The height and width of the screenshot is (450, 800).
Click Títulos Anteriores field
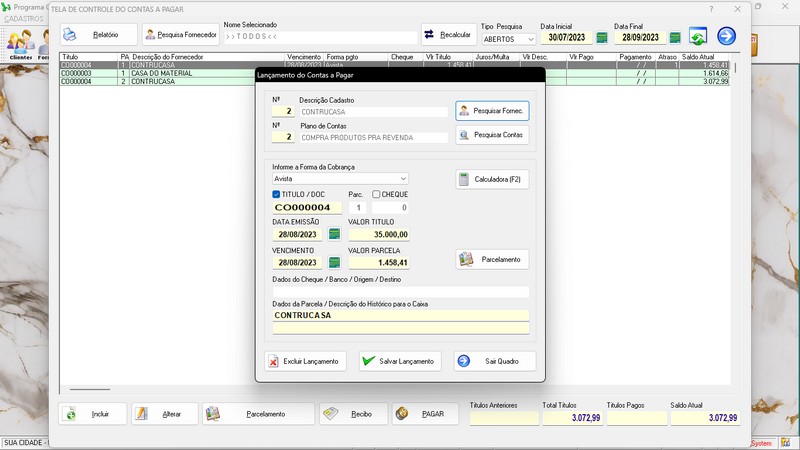point(504,418)
